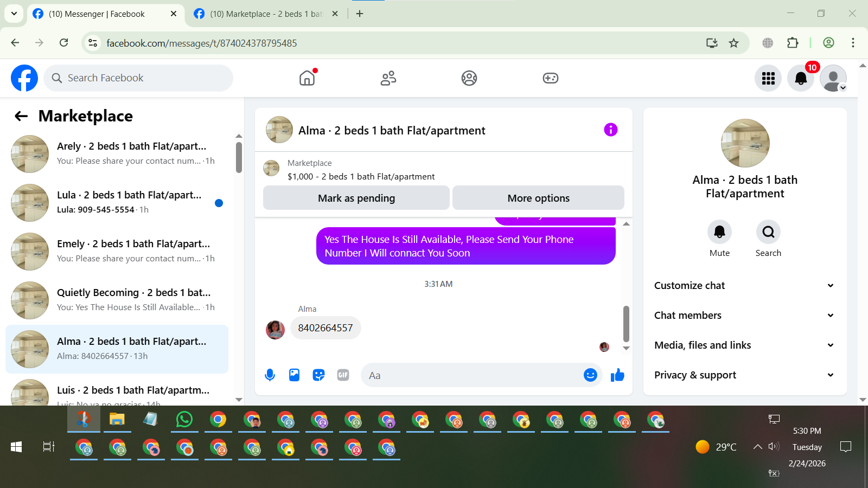Switch to Marketplace 2 beds browser tab
Screen dimensions: 868x488
(x=266, y=14)
